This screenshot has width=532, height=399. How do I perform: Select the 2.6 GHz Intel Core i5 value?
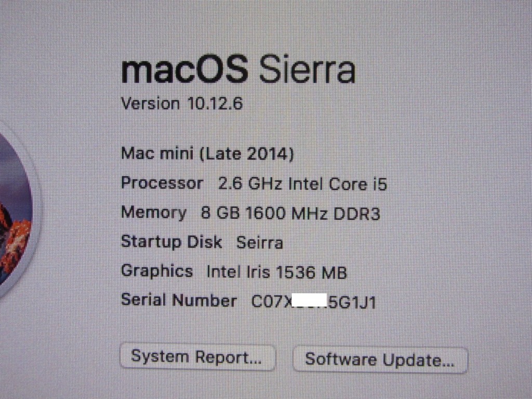303,184
